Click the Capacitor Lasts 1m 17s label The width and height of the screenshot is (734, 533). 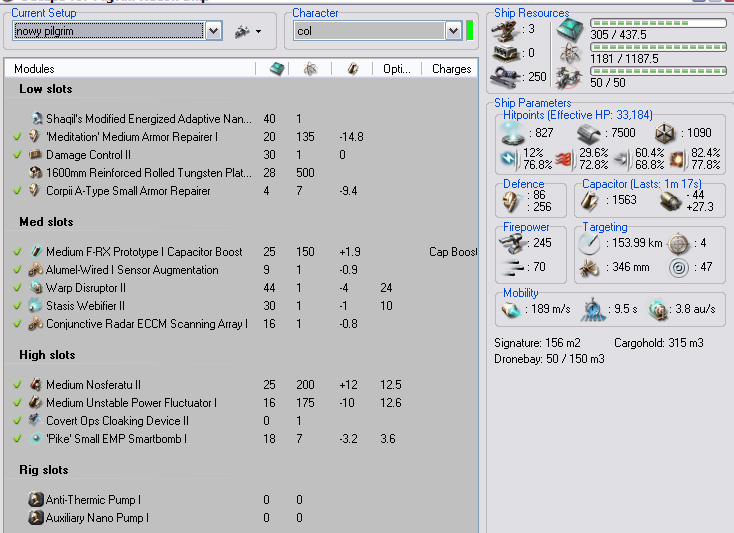pyautogui.click(x=641, y=184)
